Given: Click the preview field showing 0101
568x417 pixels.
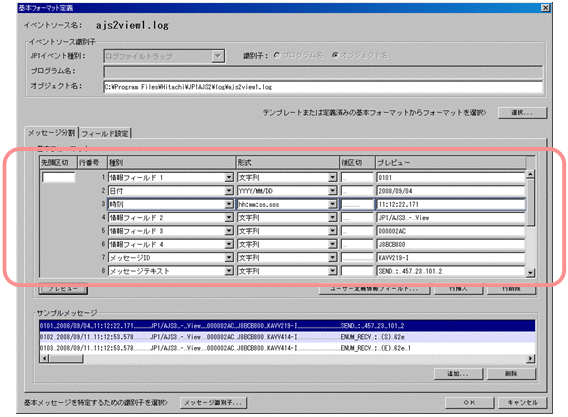Looking at the screenshot, I should [x=451, y=178].
